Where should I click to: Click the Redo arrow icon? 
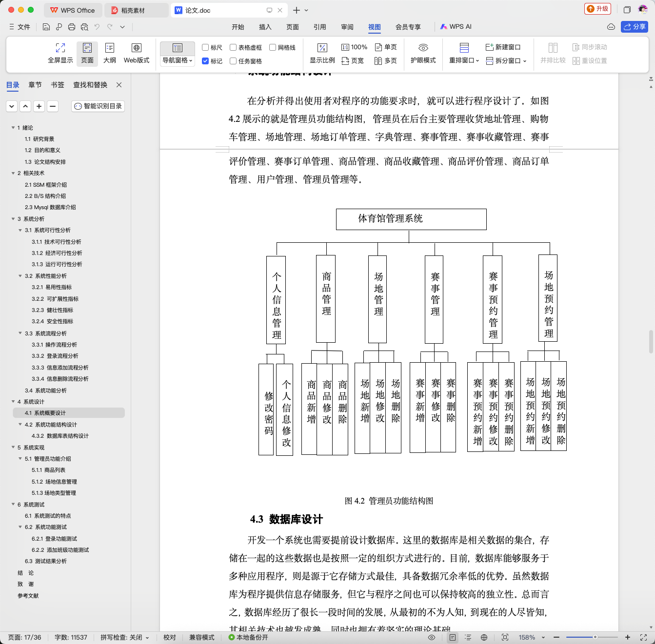[110, 27]
